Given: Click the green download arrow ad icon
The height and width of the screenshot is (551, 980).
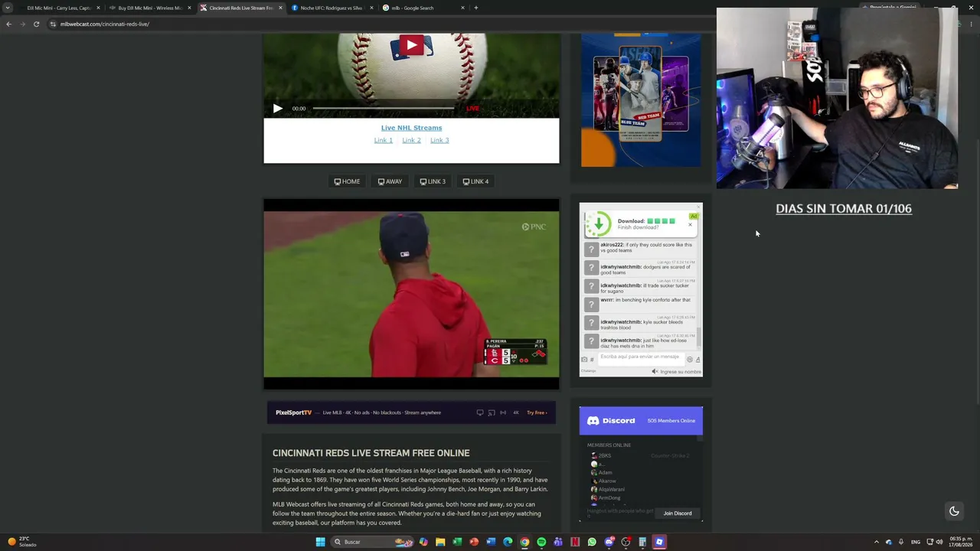Looking at the screenshot, I should pos(598,223).
